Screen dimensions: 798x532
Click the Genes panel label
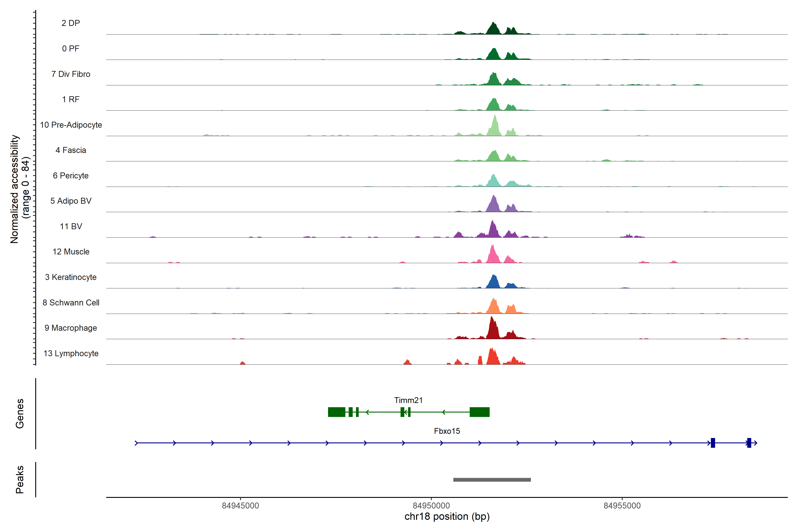(20, 414)
